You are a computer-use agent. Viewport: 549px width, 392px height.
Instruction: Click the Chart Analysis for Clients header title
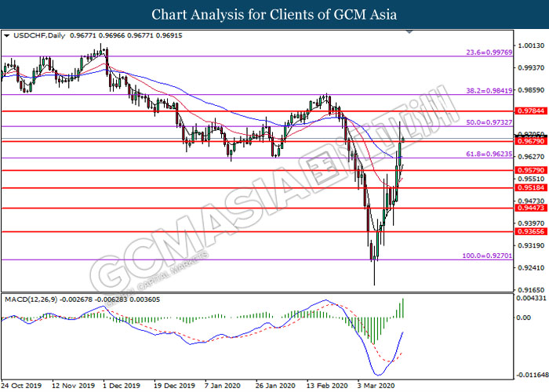274,14
